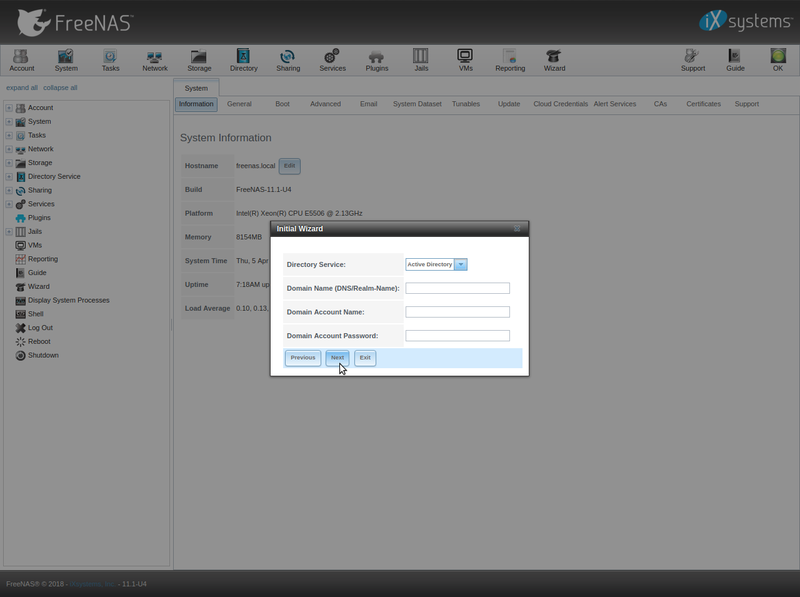Click the Shell icon in sidebar
Viewport: 800px width, 597px height.
pos(20,314)
